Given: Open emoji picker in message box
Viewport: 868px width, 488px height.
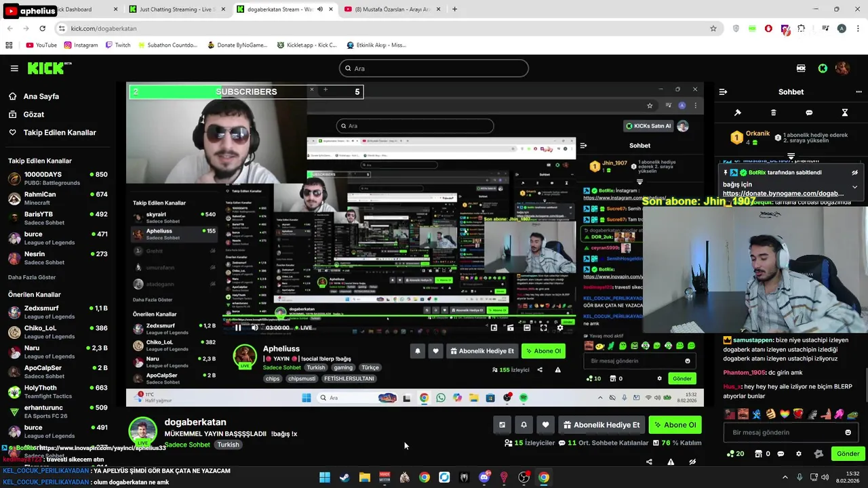Looking at the screenshot, I should click(x=848, y=432).
